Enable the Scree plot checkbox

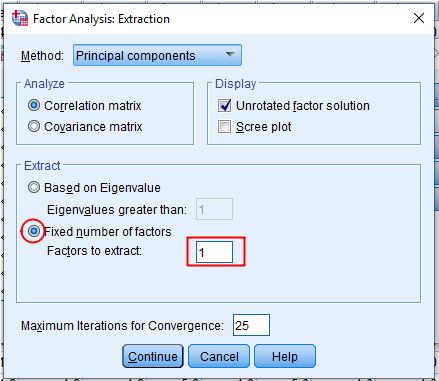(224, 127)
